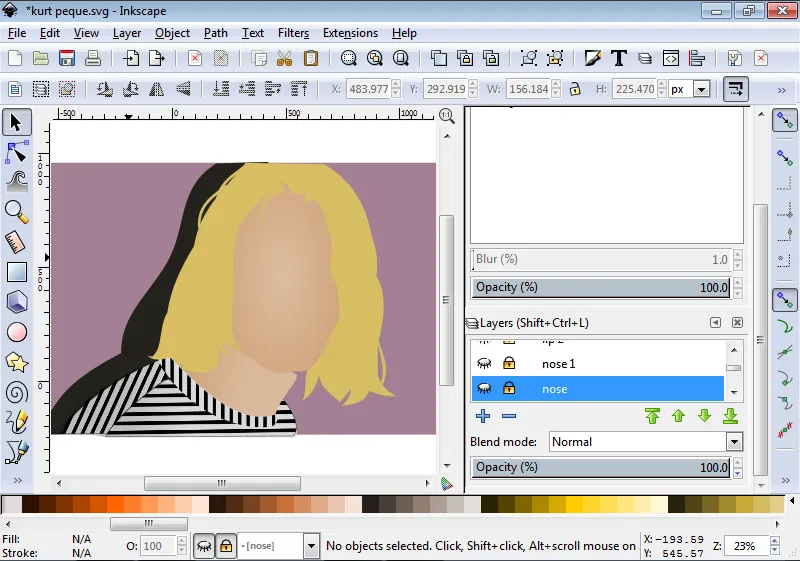Select the Pencil freehand tool
The image size is (800, 561).
[x=16, y=422]
